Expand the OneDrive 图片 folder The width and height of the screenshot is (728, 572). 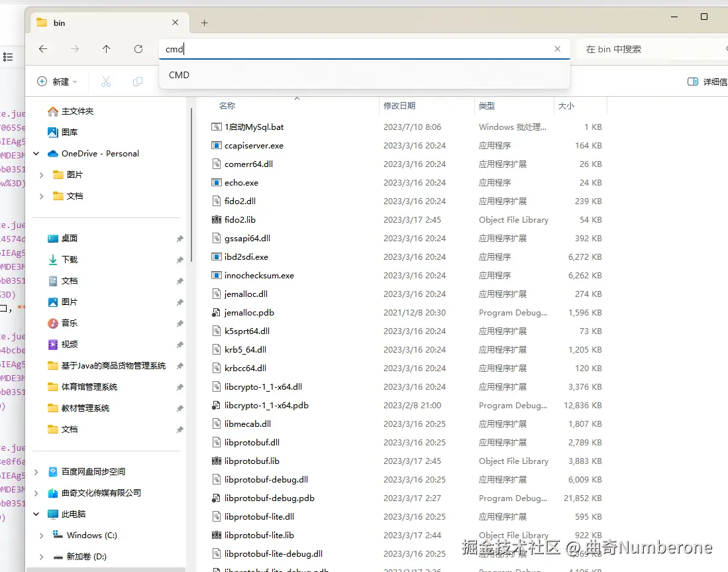pyautogui.click(x=41, y=175)
